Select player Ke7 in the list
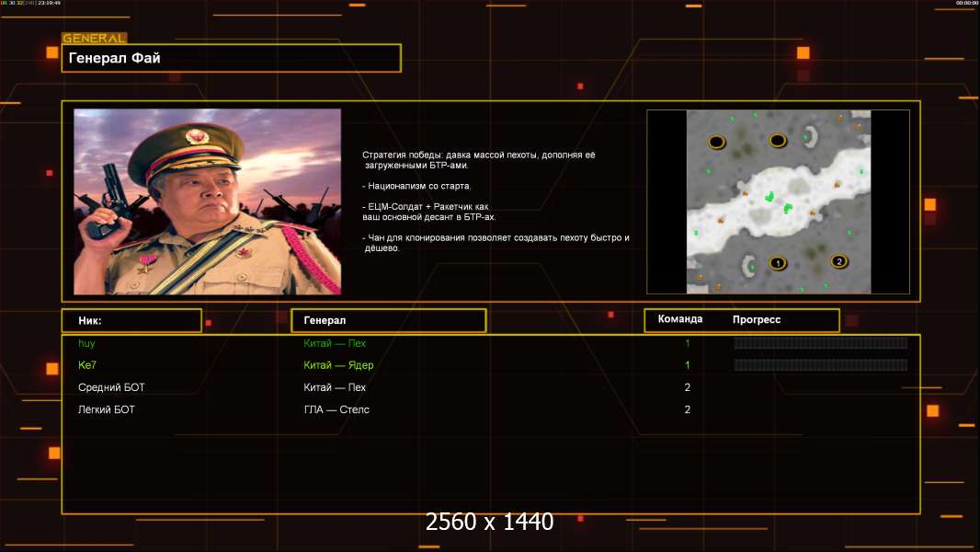Image resolution: width=980 pixels, height=552 pixels. pos(87,365)
